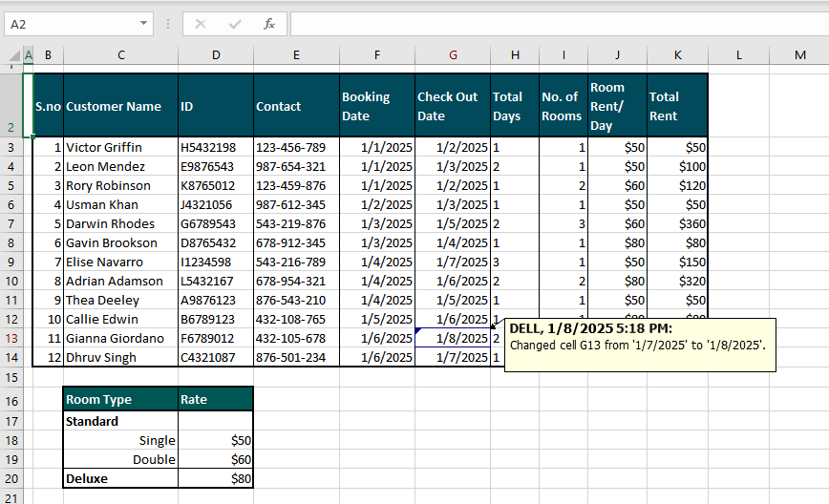Click the Room Type header cell
The image size is (829, 504).
pyautogui.click(x=120, y=401)
